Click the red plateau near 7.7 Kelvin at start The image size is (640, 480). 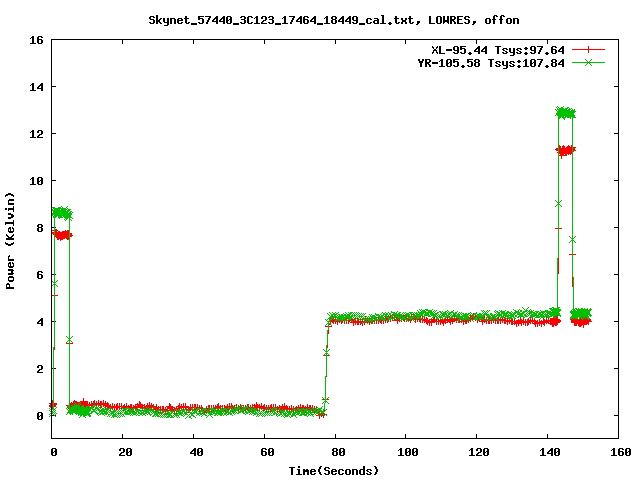click(x=62, y=235)
